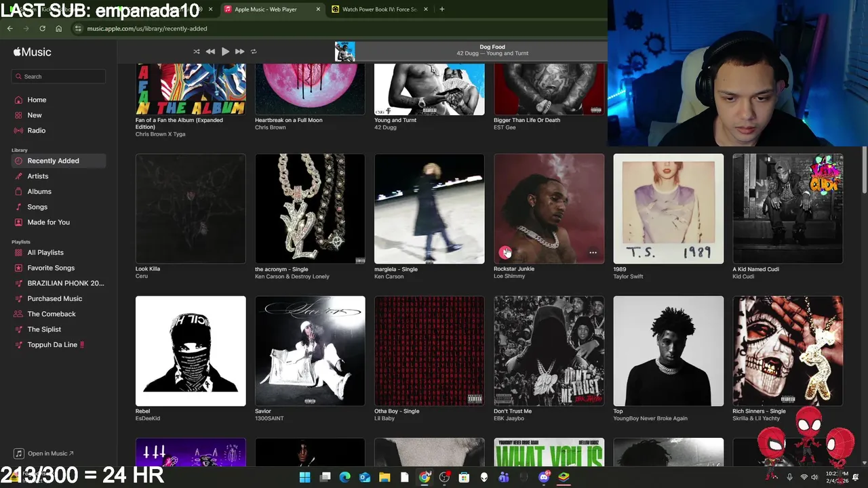Switch to Watch Power Book IV tab
This screenshot has height=488, width=868.
(378, 9)
